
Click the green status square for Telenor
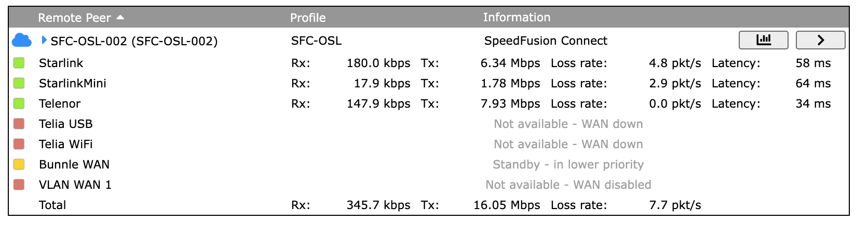[x=19, y=103]
